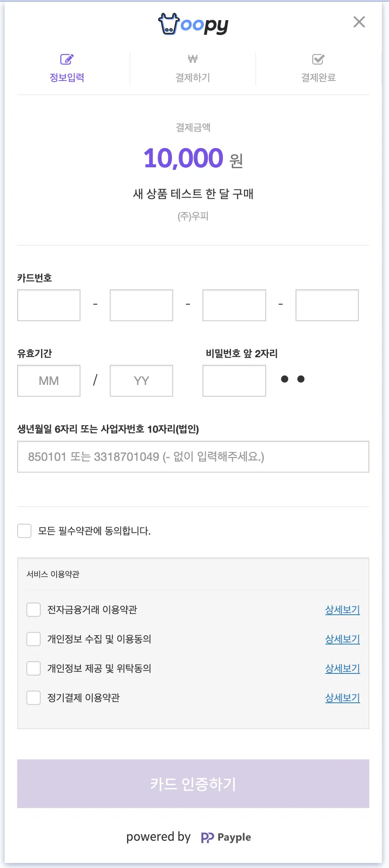Click the won currency icon

(193, 59)
